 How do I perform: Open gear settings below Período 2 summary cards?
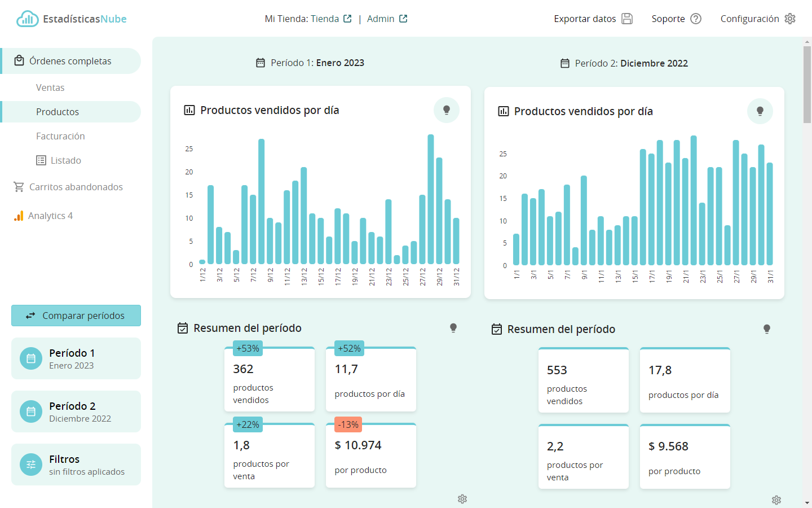(776, 500)
